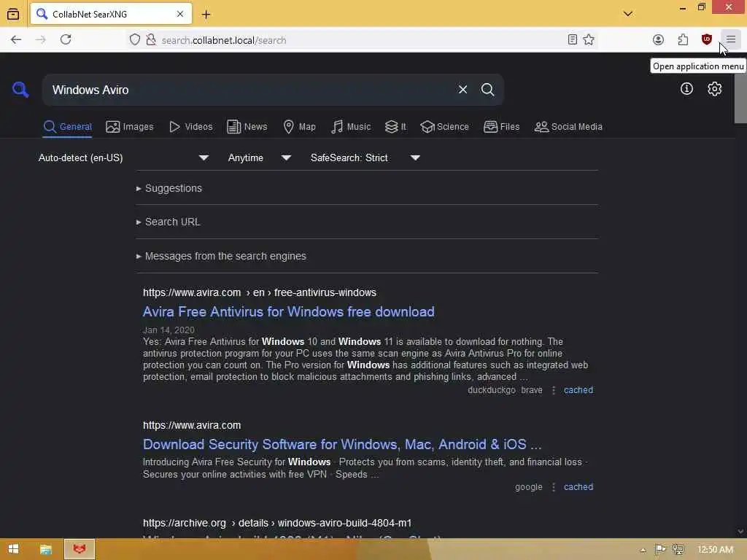This screenshot has height=560, width=747.
Task: Open the Windows Start button
Action: pos(13,549)
